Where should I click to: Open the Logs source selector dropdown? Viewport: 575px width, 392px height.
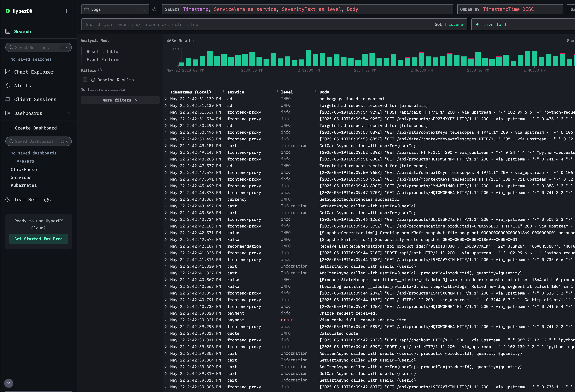tap(115, 9)
